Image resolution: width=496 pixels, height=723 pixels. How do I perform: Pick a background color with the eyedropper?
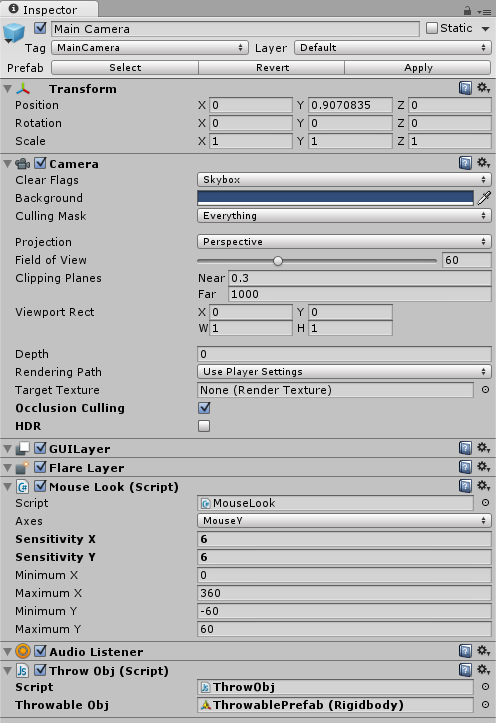(484, 198)
